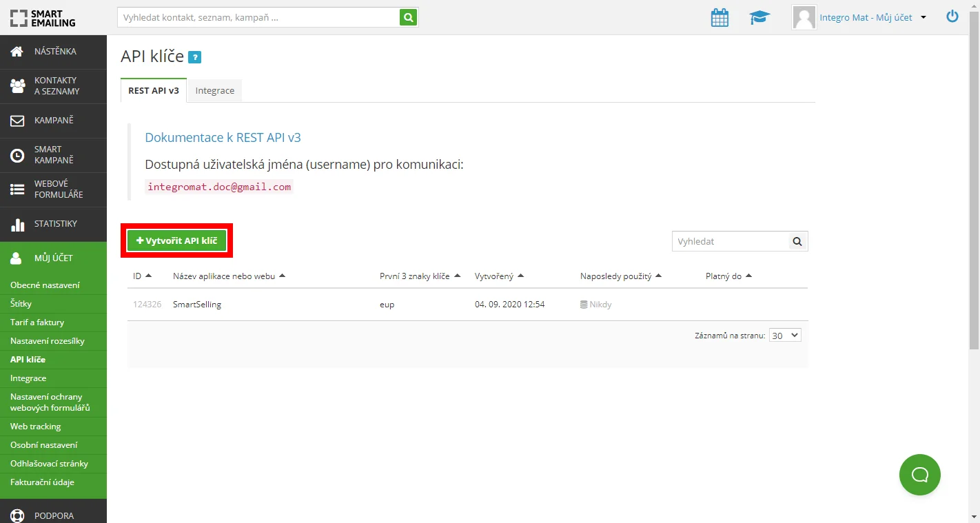Click the power logout icon
980x523 pixels.
pos(952,17)
